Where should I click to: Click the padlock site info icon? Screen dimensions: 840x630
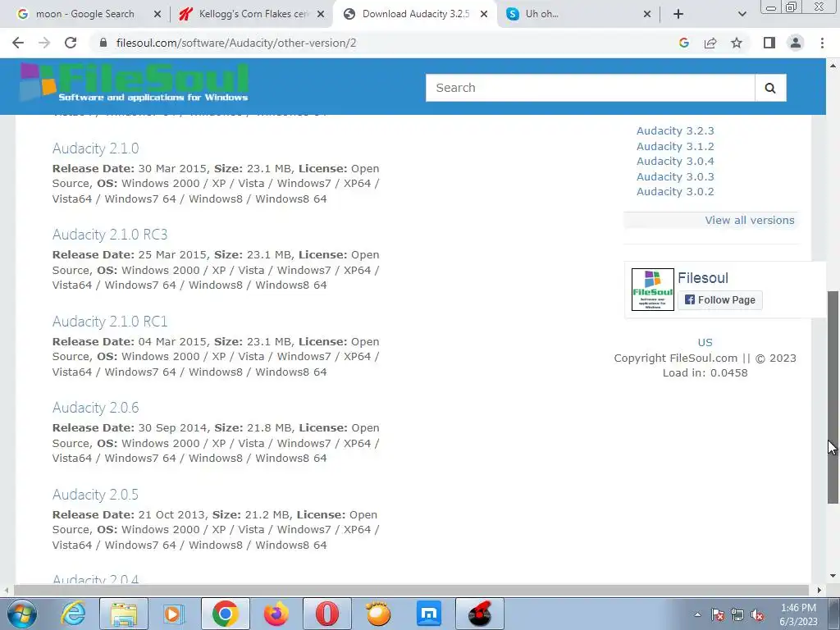pyautogui.click(x=103, y=43)
